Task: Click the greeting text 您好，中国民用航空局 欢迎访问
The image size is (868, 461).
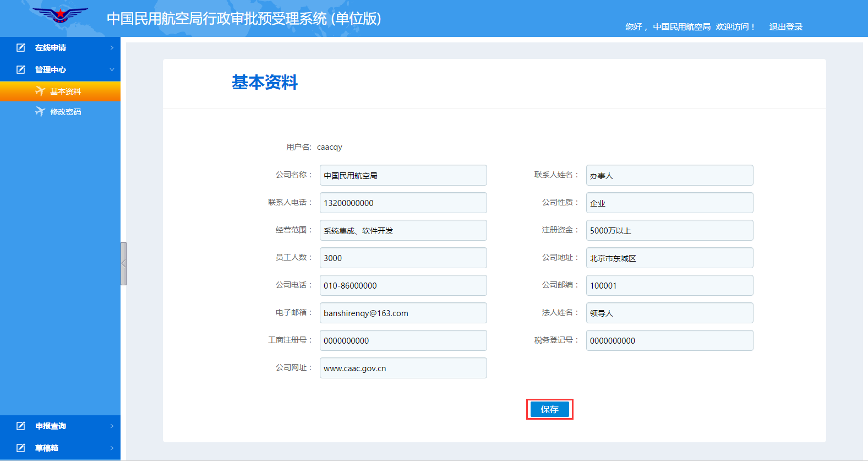Action: (x=690, y=26)
